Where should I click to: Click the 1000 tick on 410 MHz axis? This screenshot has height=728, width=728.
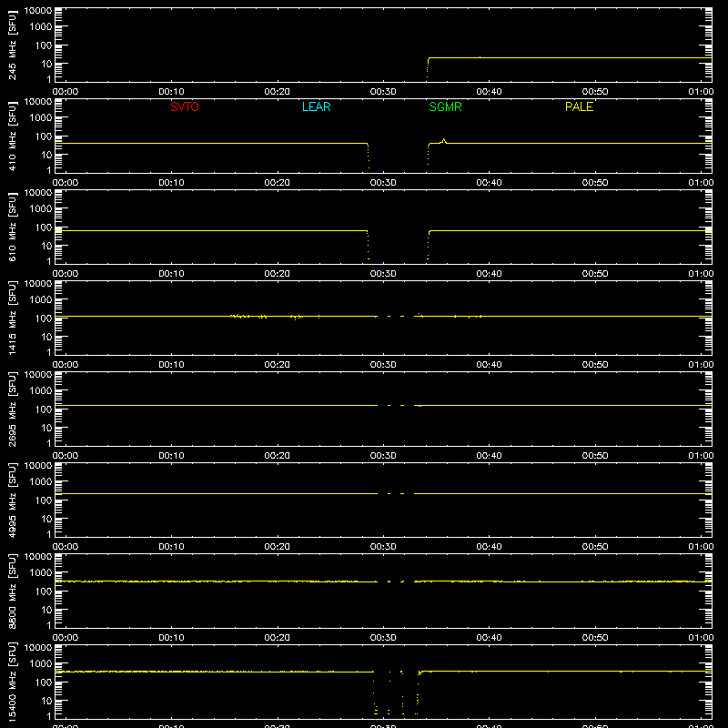(41, 118)
